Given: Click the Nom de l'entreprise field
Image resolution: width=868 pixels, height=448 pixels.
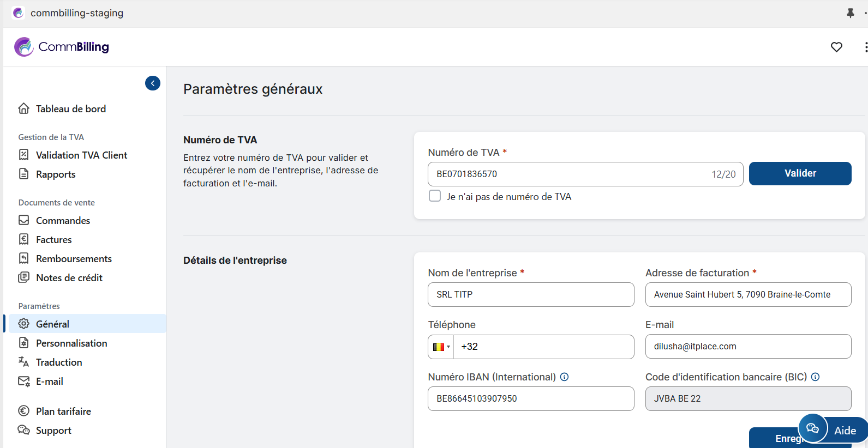Looking at the screenshot, I should coord(530,295).
